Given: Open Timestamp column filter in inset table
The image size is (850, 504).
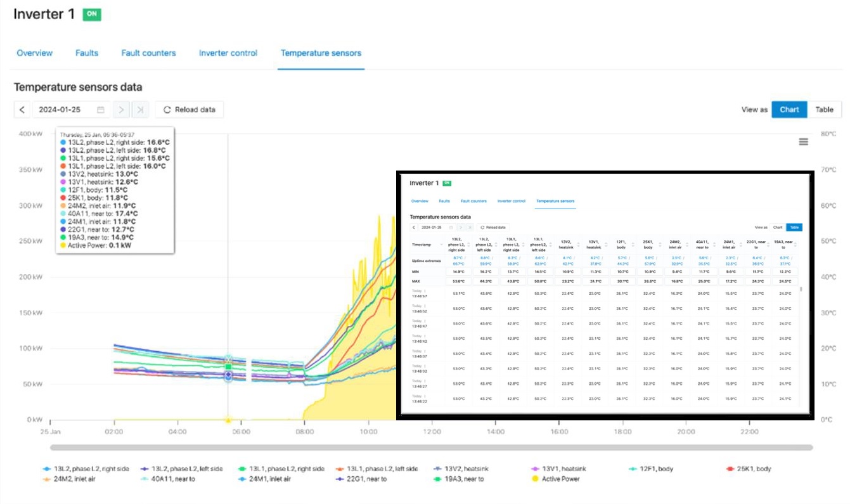Looking at the screenshot, I should (x=441, y=245).
